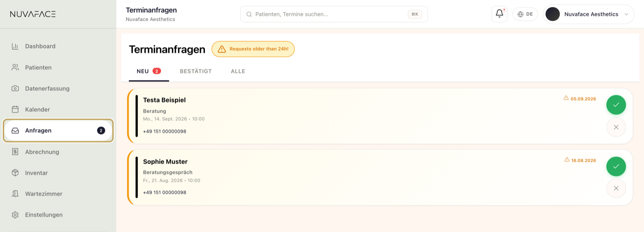The image size is (644, 232).
Task: Click 'Fr., 21. Aug. 2026 · 10:00' appointment time
Action: pos(171,181)
